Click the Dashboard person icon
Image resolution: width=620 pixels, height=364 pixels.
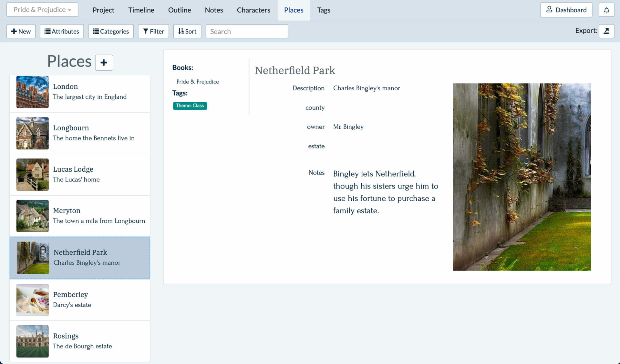(548, 9)
